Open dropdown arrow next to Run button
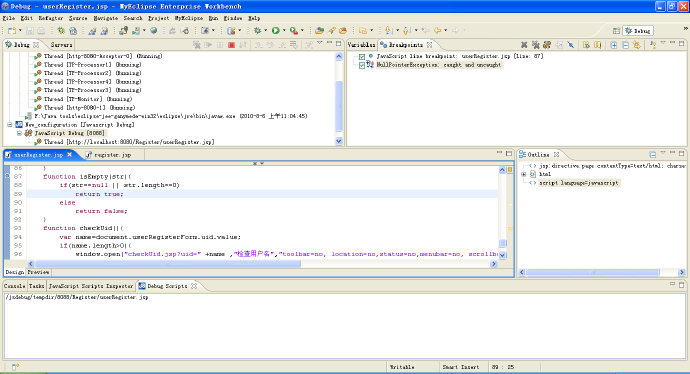The height and width of the screenshot is (374, 690). pos(284,30)
